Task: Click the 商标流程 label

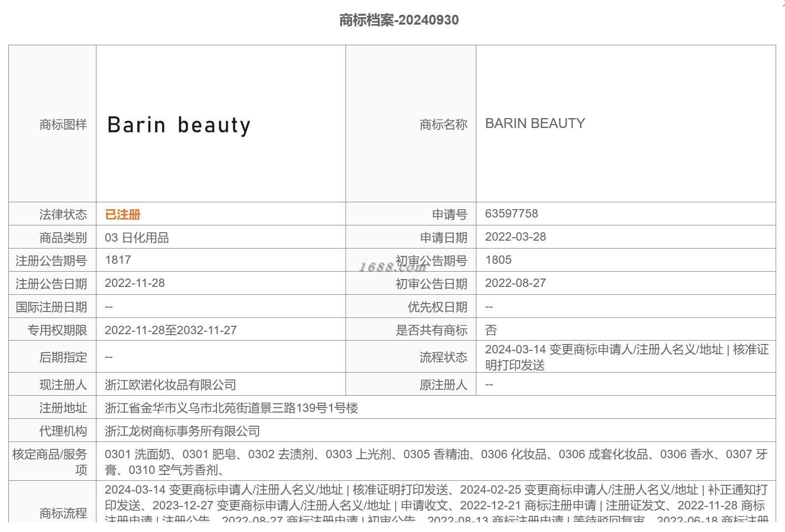Action: 63,513
